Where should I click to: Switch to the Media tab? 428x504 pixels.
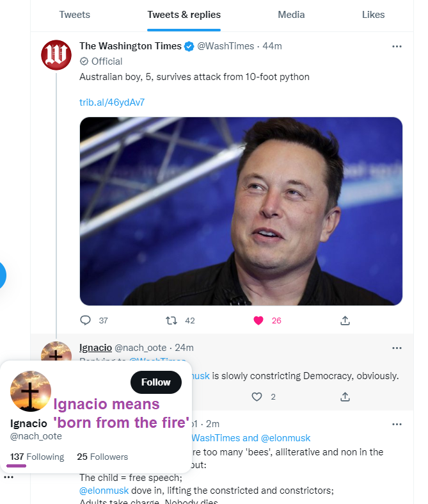[x=292, y=15]
